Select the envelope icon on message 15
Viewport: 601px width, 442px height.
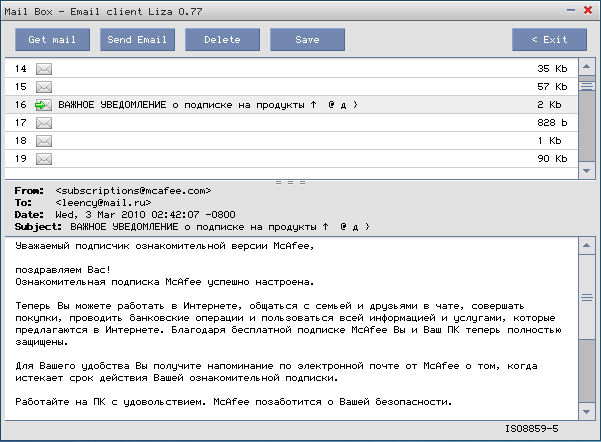point(44,87)
